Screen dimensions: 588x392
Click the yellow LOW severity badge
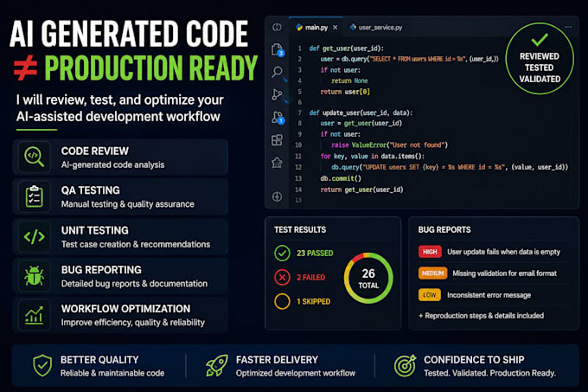430,295
